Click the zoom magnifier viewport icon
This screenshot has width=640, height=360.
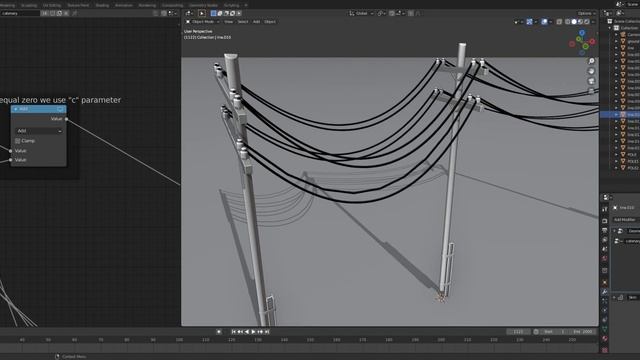point(591,61)
